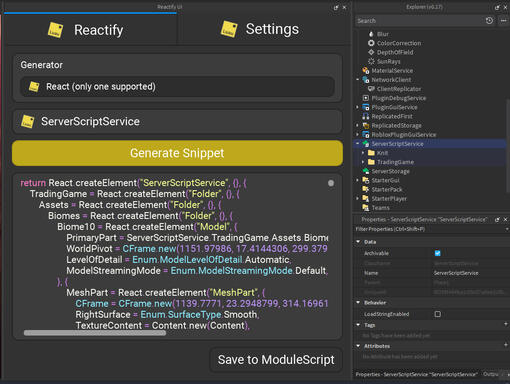Select the StarterPack icon
Viewport: 510px width, 384px height.
[366, 189]
